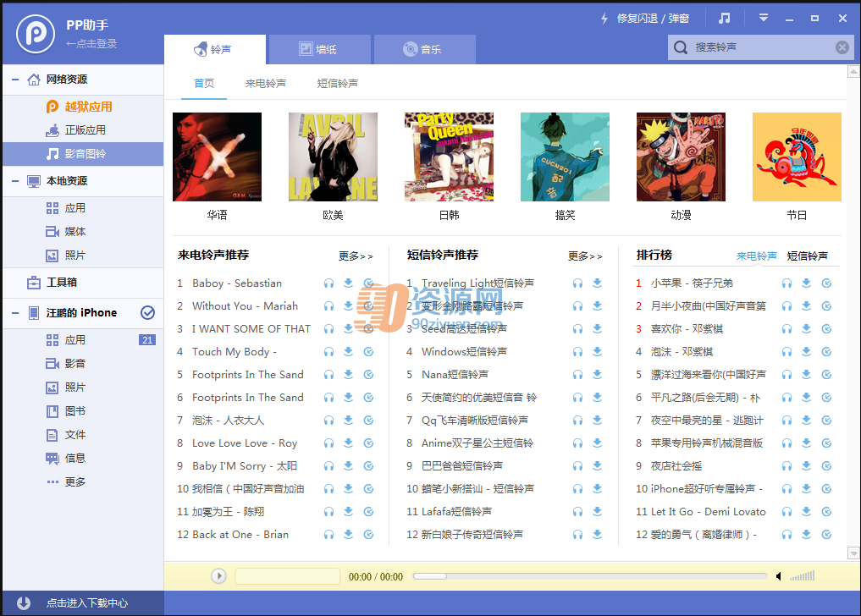Open the 欧美 category thumbnail
The image size is (861, 616).
point(333,157)
